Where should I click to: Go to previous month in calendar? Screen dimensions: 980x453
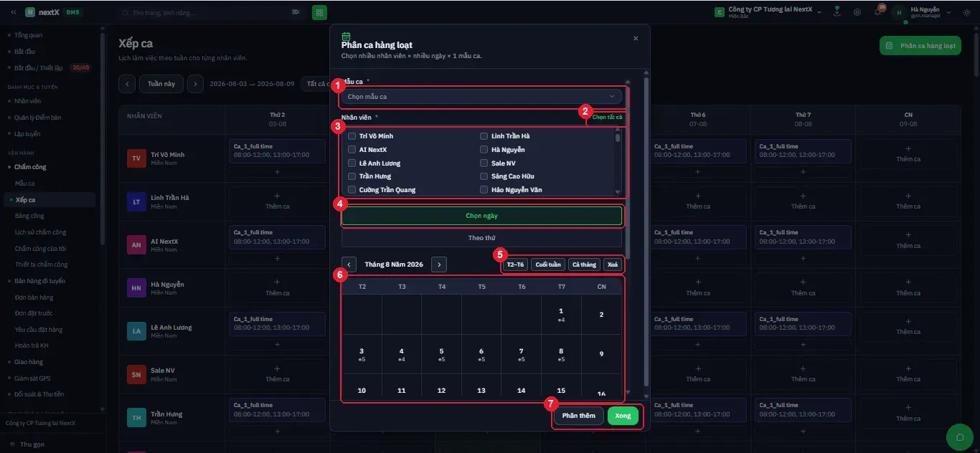(x=349, y=264)
